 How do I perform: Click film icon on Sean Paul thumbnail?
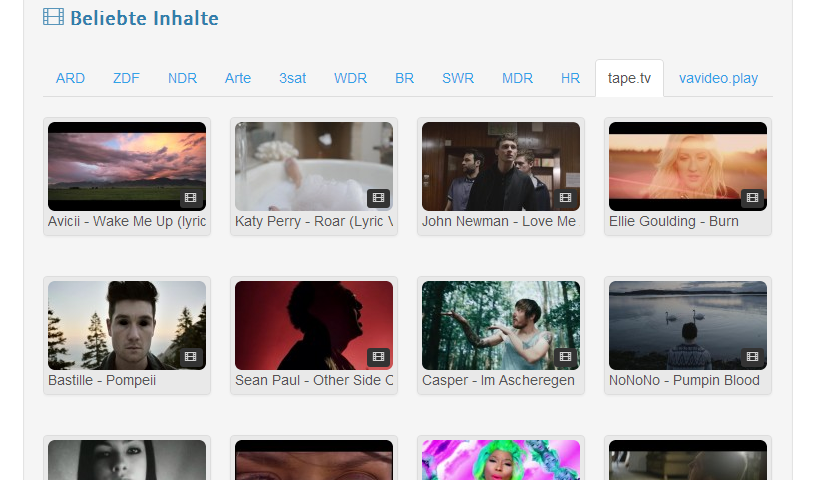pyautogui.click(x=378, y=357)
